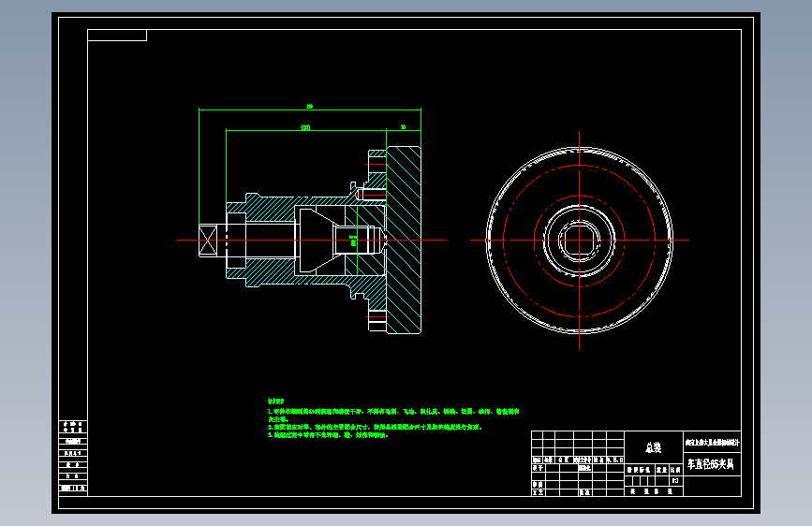Screen dimensions: 812x526
Task: Click the top-right title block header text cell
Action: (x=712, y=442)
